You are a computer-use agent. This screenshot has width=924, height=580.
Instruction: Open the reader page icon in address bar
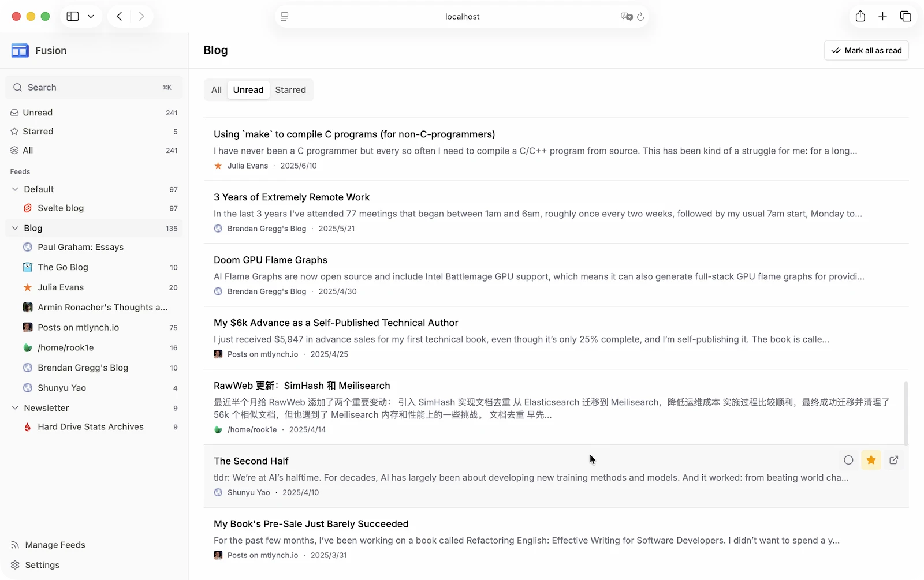coord(285,17)
